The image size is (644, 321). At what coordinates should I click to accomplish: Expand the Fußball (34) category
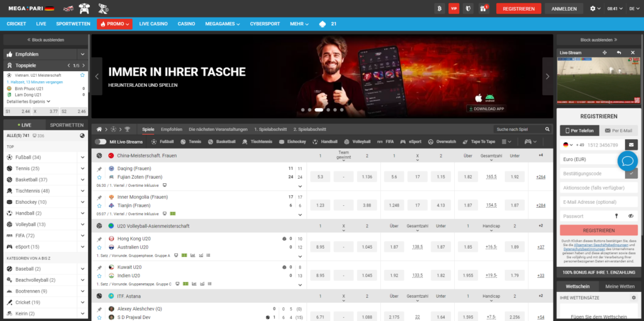[82, 157]
